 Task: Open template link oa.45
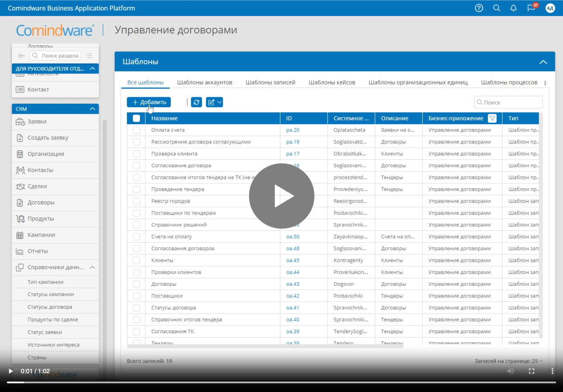(x=293, y=260)
